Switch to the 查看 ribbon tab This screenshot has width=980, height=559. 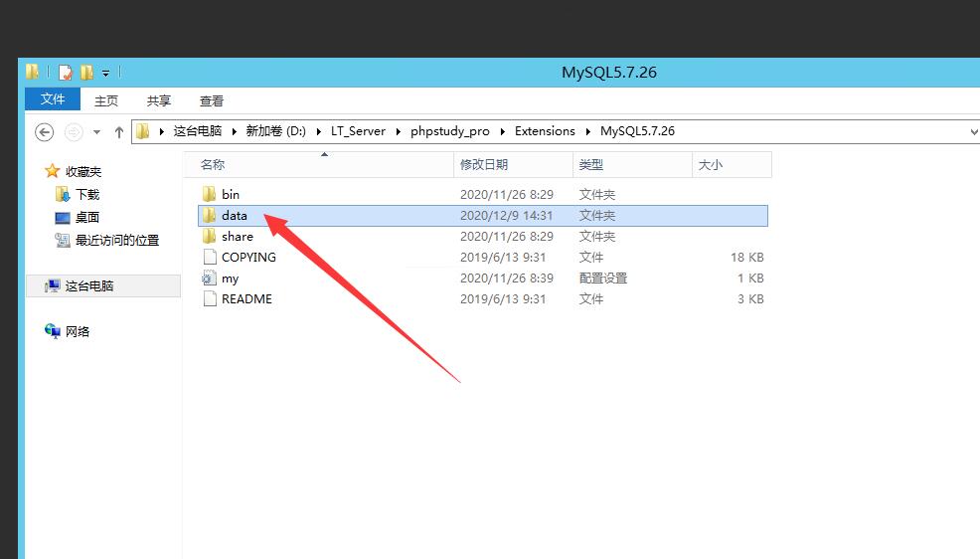211,100
